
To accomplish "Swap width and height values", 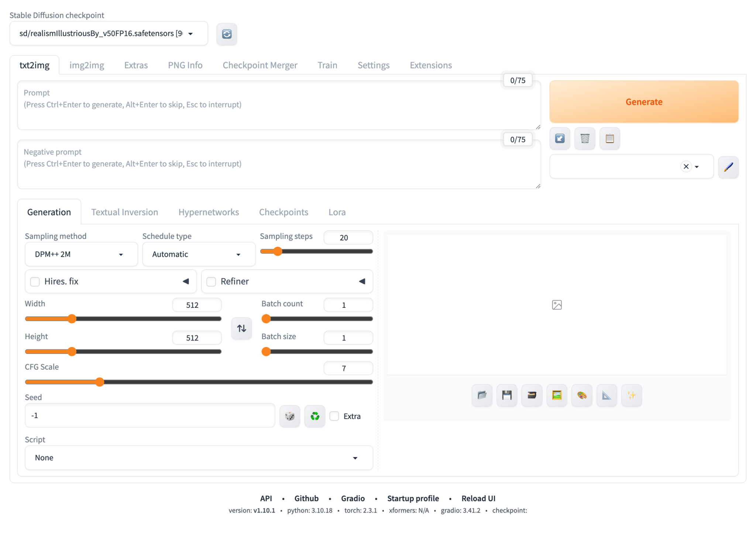I will coord(241,328).
